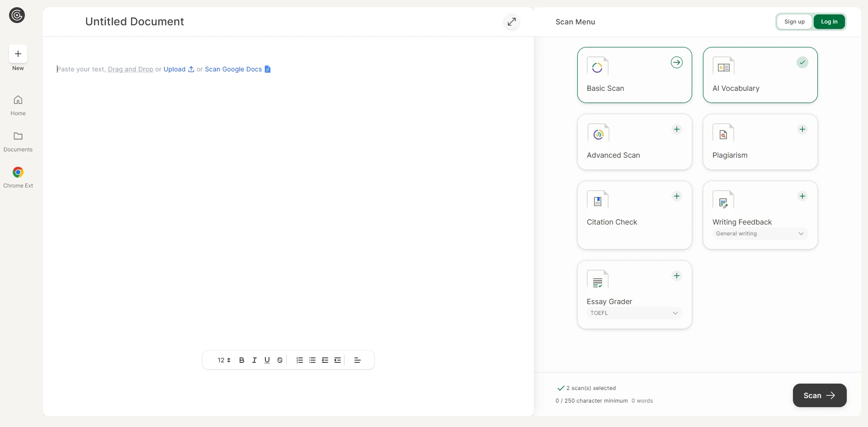Viewport: 868px width, 427px height.
Task: Click the Plagiarism document icon
Action: tap(723, 133)
